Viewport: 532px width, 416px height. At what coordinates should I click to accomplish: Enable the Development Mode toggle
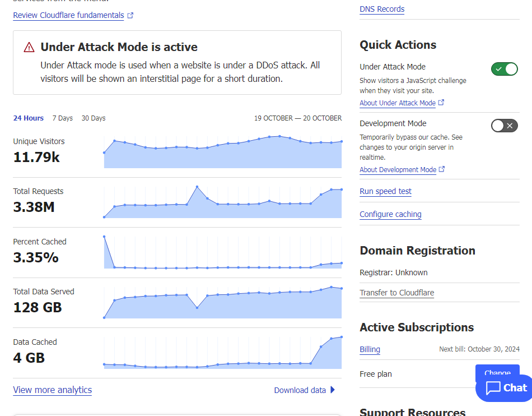click(504, 126)
